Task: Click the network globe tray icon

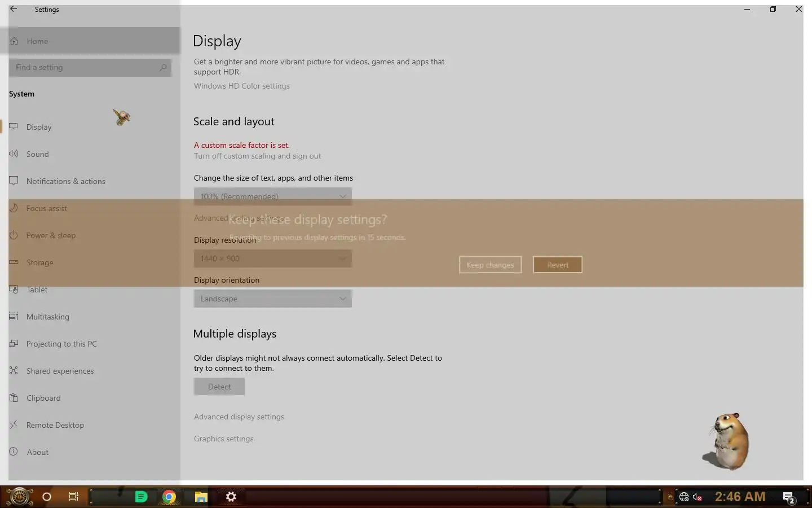Action: [x=684, y=497]
